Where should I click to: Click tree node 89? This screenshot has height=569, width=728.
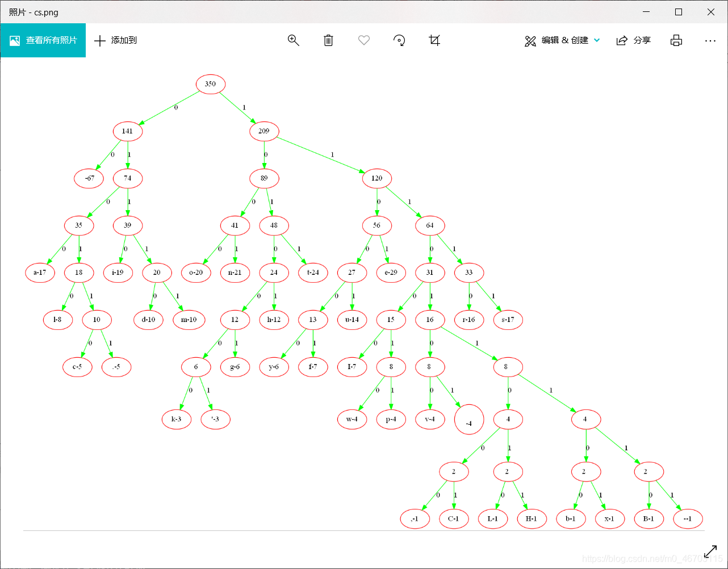264,178
